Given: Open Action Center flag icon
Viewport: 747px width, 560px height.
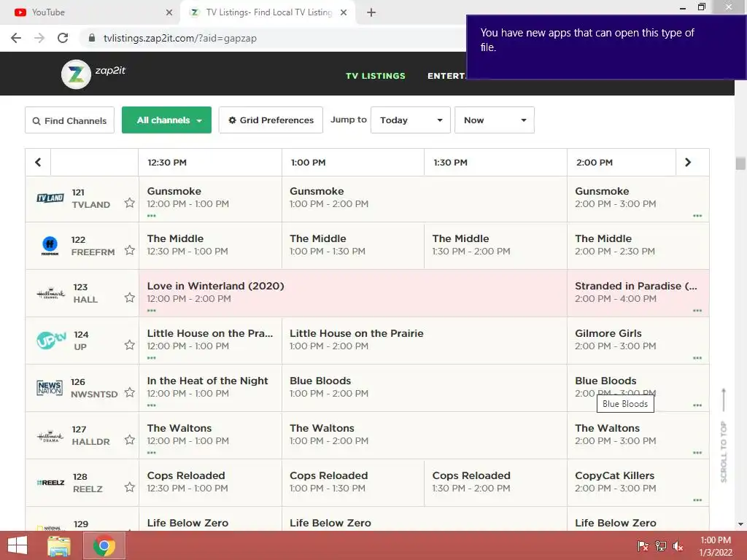Looking at the screenshot, I should [x=643, y=545].
